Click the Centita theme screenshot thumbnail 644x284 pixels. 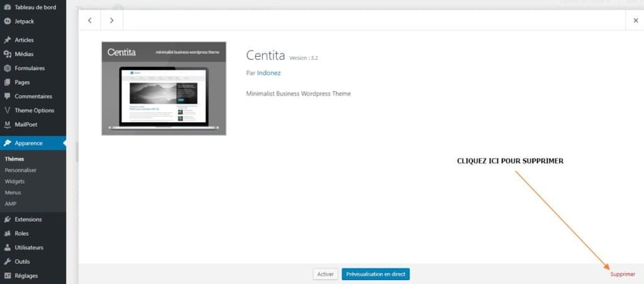point(164,89)
